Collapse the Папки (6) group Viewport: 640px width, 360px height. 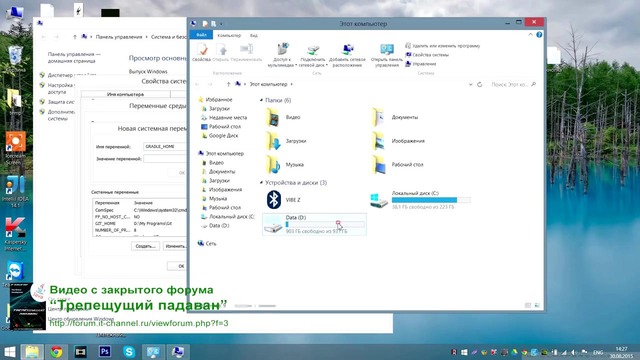pos(261,100)
